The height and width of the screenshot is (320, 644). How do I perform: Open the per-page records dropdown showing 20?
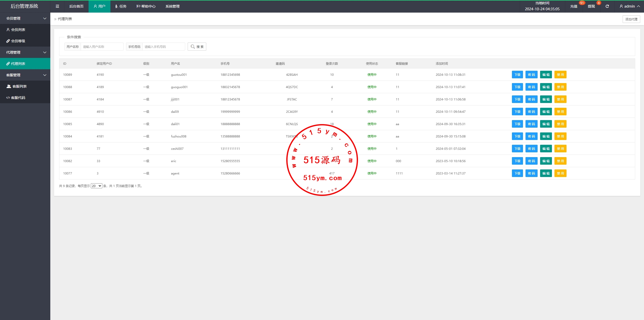point(96,186)
